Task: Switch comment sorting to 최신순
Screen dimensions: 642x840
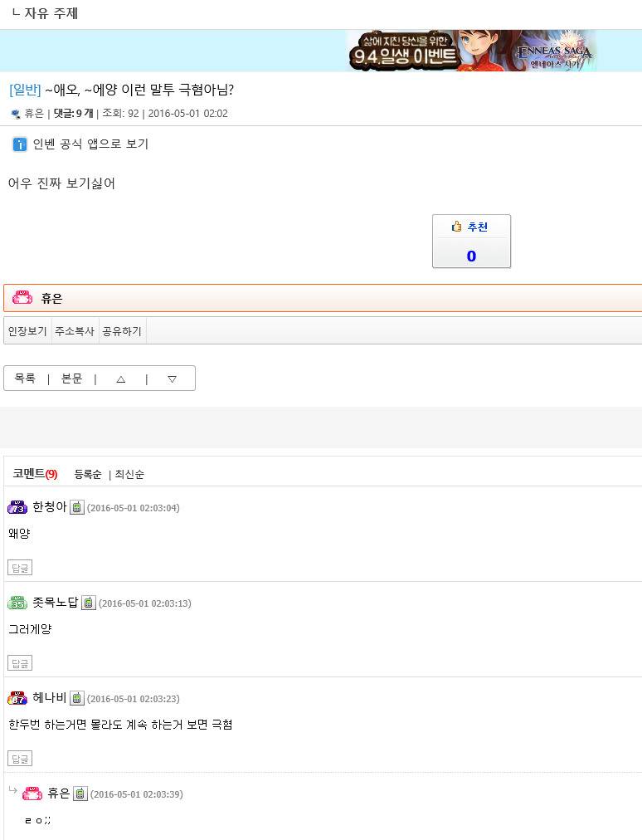Action: point(129,474)
